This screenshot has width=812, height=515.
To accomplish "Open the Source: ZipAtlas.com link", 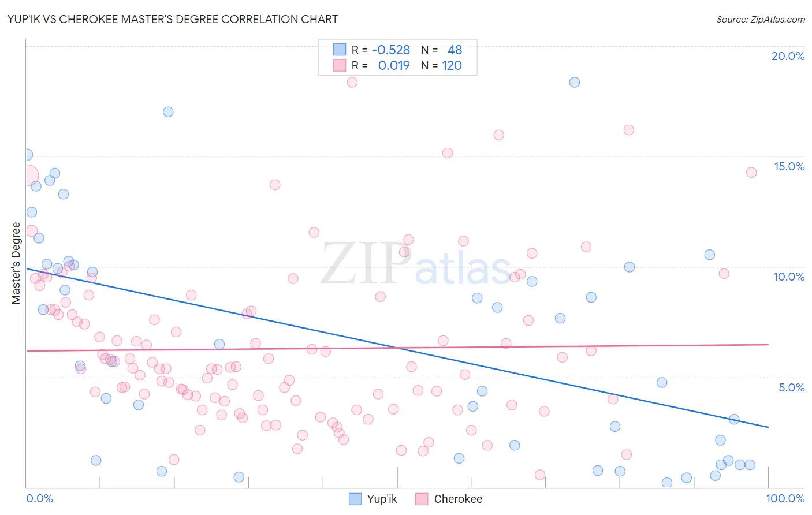I will (x=761, y=19).
